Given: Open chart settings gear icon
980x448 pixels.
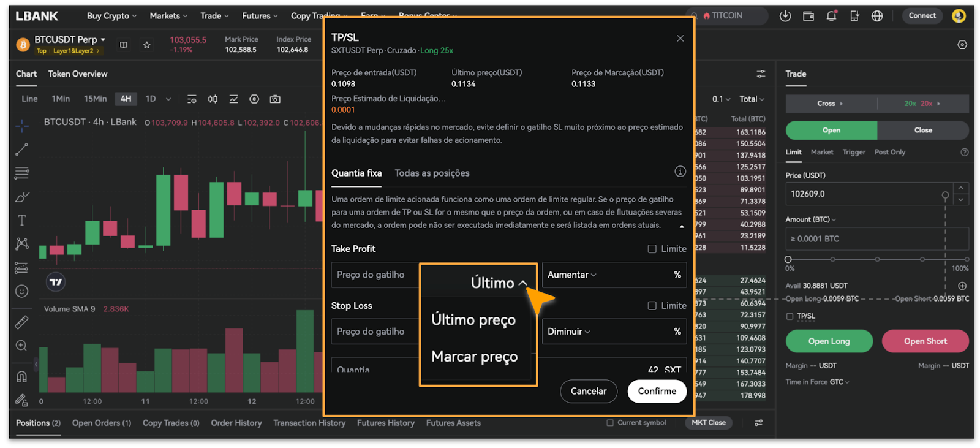Looking at the screenshot, I should (254, 99).
